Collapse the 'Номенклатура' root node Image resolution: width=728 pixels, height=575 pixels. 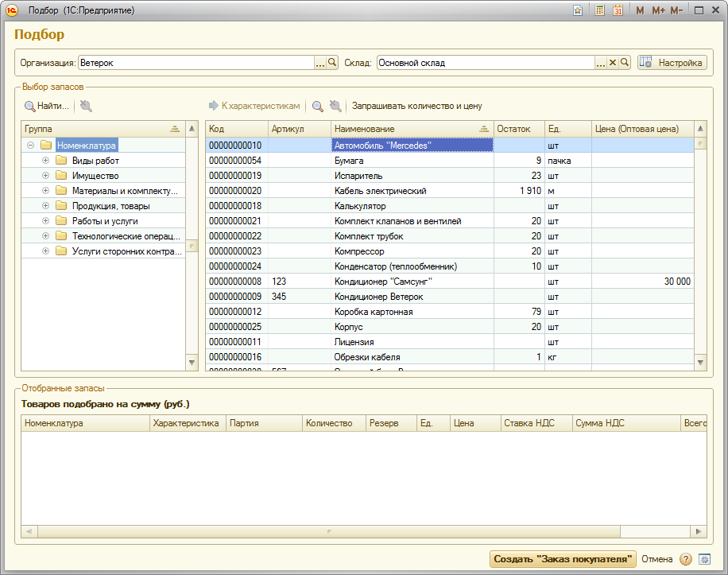(30, 146)
